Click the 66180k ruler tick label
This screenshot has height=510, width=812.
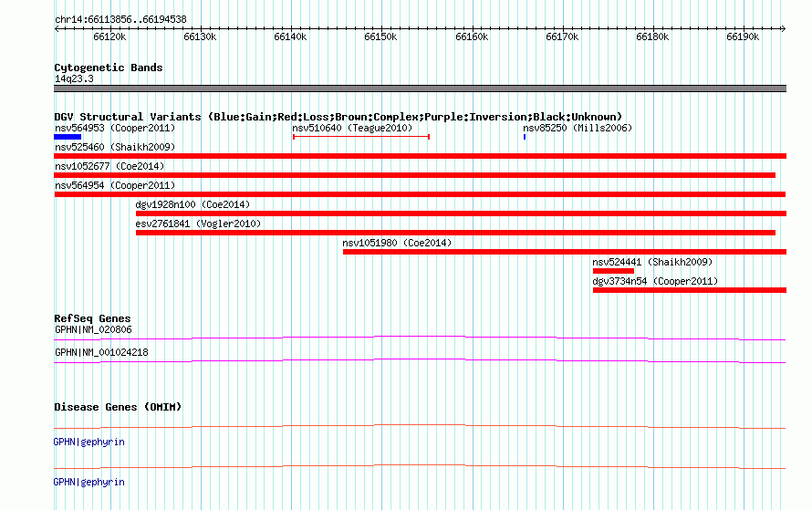[652, 36]
